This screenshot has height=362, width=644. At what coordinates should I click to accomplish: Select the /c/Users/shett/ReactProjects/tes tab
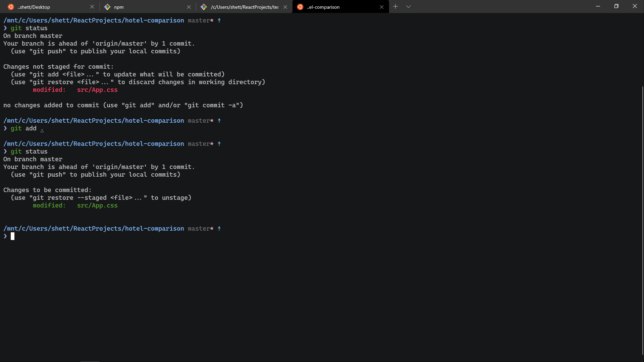pos(244,7)
